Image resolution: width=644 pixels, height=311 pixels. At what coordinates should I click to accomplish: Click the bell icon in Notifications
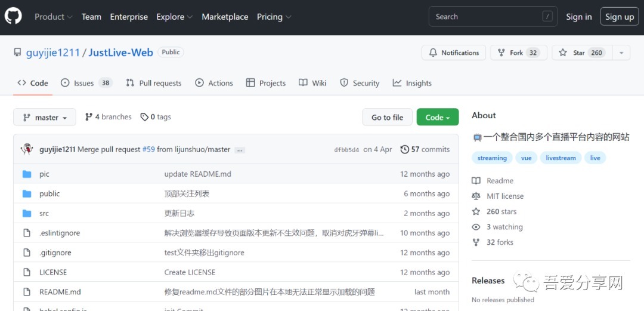coord(433,53)
